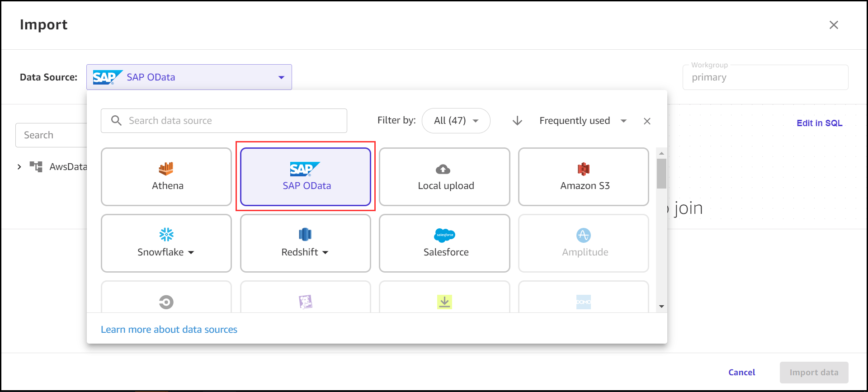Select the Athena data source card
This screenshot has width=868, height=392.
pos(166,177)
